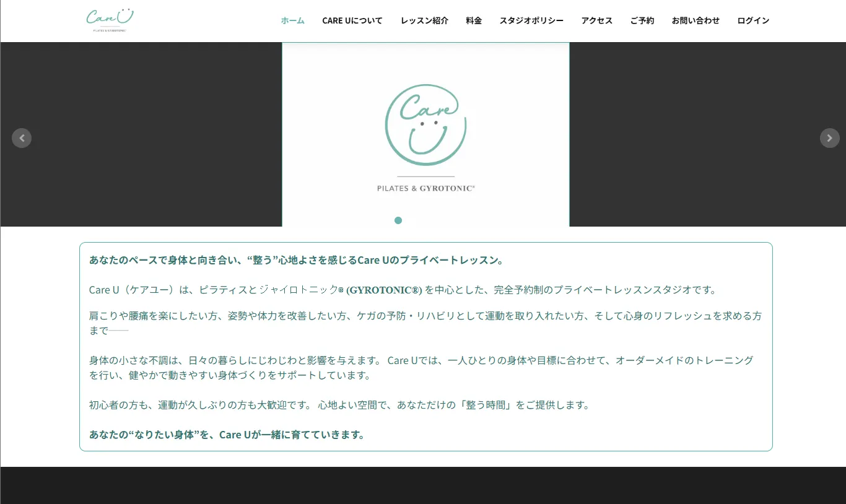846x504 pixels.
Task: Click the ログイン link
Action: pyautogui.click(x=753, y=20)
